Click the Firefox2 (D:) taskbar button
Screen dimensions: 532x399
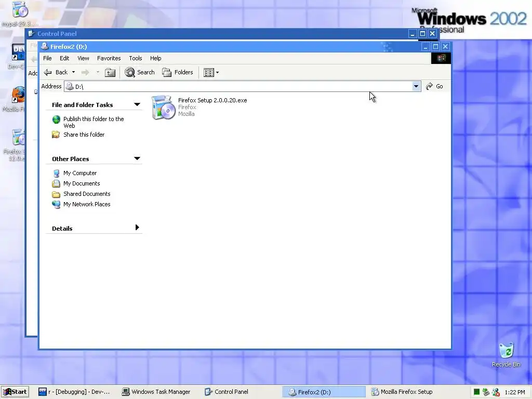point(324,392)
